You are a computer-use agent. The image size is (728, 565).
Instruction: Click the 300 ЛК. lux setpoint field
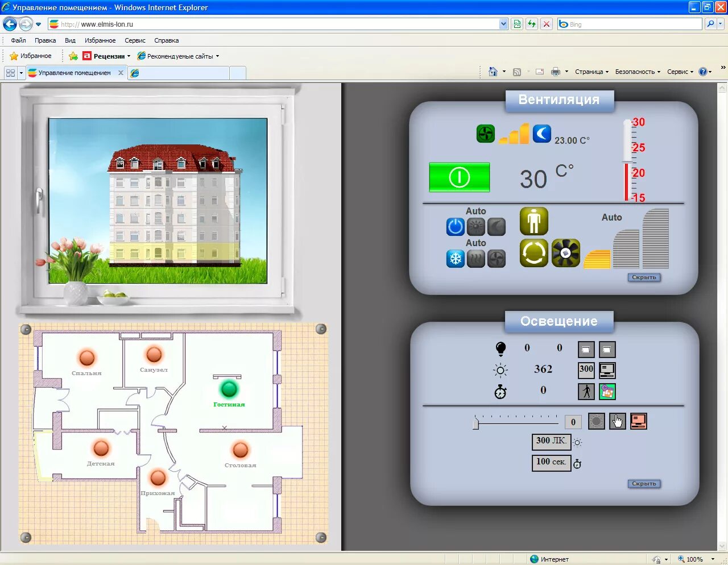coord(551,442)
